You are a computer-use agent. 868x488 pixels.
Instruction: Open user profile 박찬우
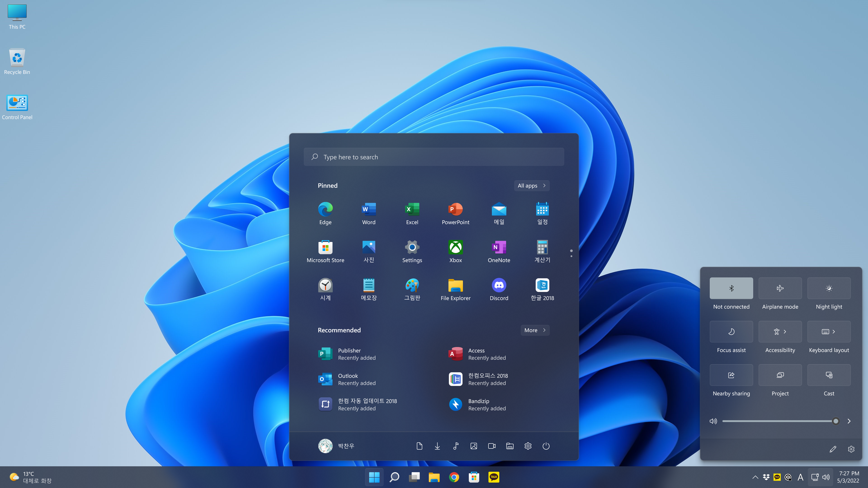336,446
